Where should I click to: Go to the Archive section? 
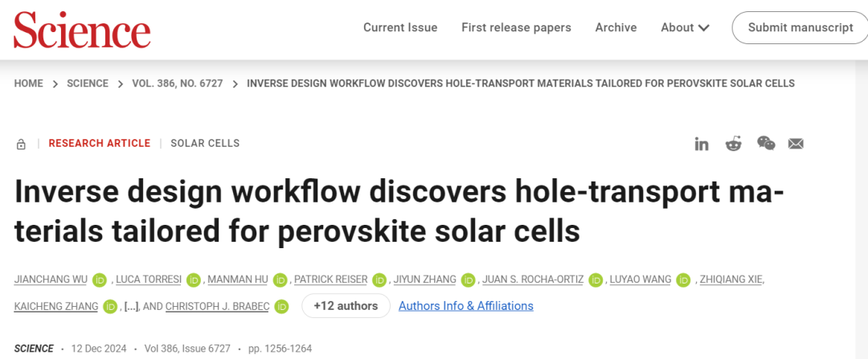tap(616, 27)
